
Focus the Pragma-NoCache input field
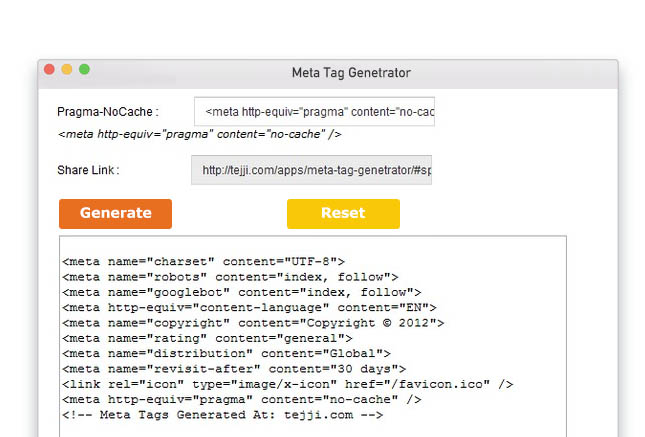(314, 112)
